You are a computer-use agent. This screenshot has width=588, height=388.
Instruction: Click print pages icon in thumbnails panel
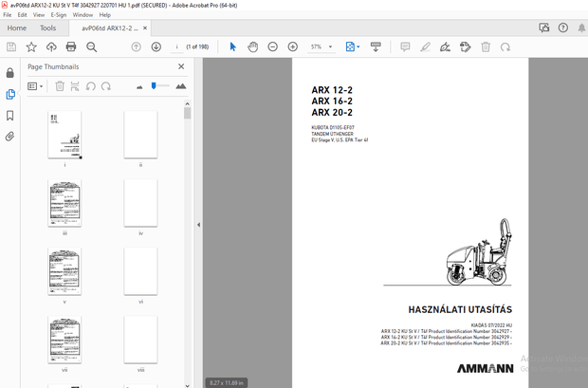click(x=75, y=86)
